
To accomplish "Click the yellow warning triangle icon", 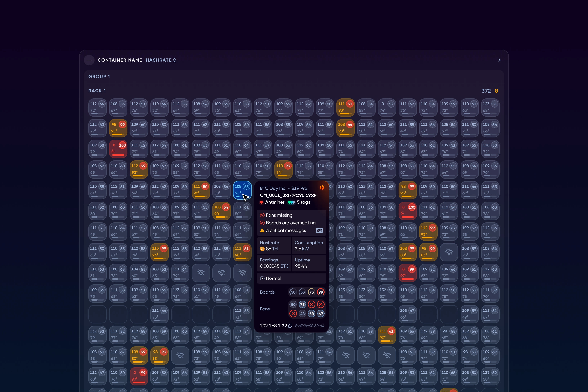I will (262, 230).
